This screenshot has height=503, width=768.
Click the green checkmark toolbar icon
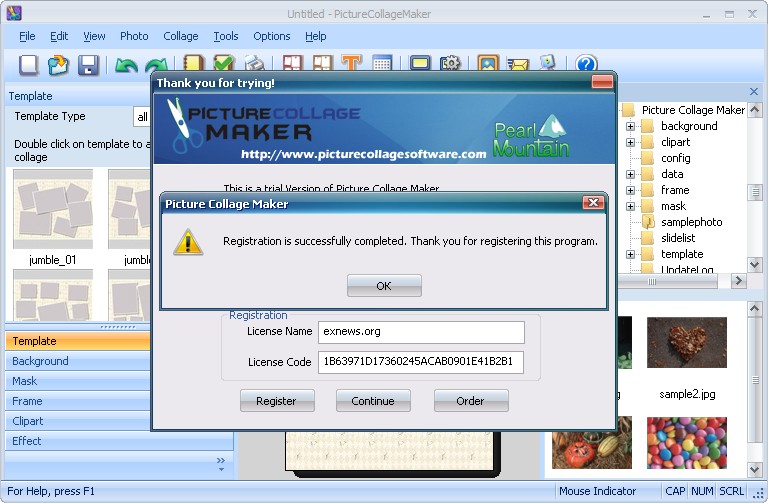pyautogui.click(x=224, y=64)
